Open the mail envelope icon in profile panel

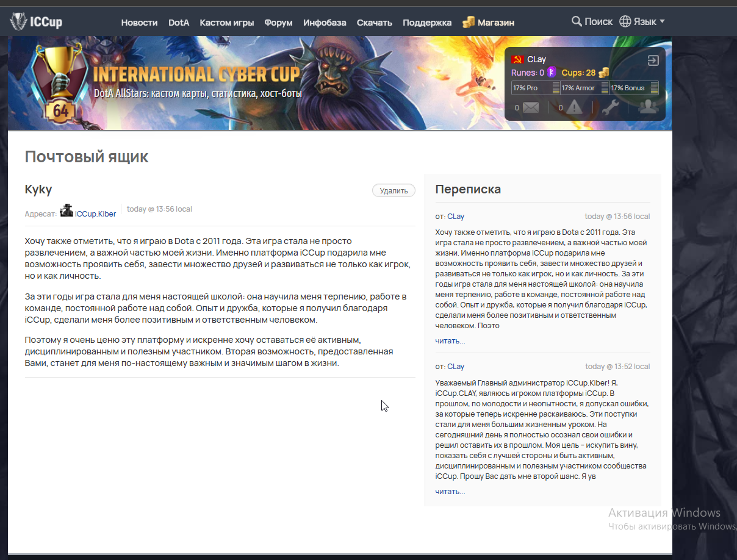[x=530, y=107]
